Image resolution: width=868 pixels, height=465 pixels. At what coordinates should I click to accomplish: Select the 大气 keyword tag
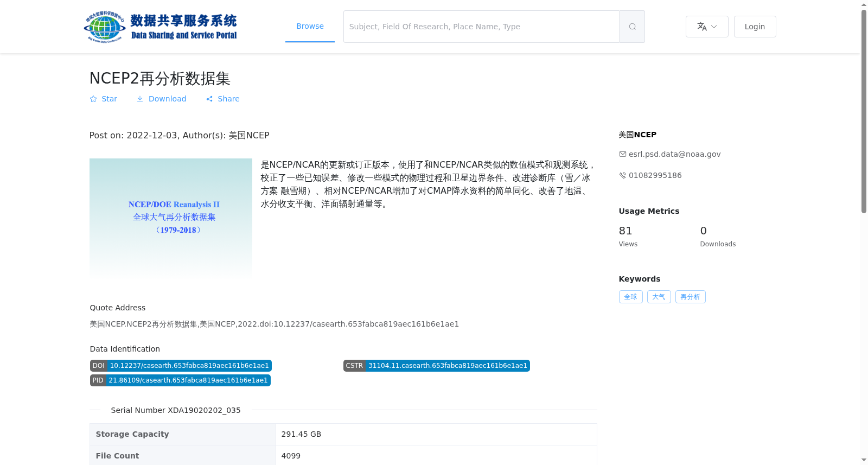[659, 297]
